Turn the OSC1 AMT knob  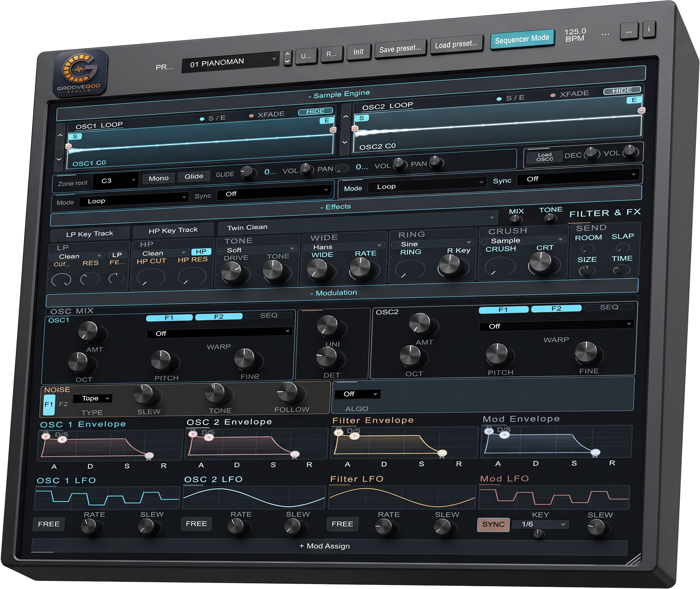[87, 331]
